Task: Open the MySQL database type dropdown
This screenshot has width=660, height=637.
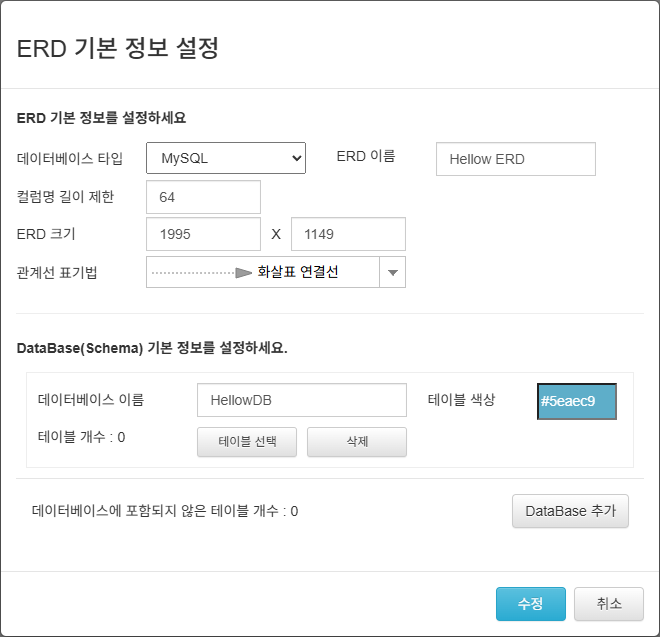Action: click(226, 158)
